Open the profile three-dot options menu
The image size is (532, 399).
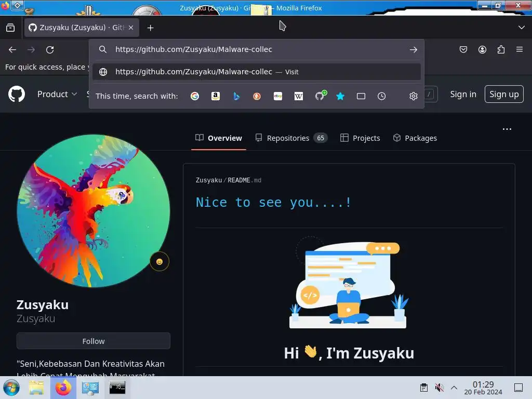[x=507, y=129]
